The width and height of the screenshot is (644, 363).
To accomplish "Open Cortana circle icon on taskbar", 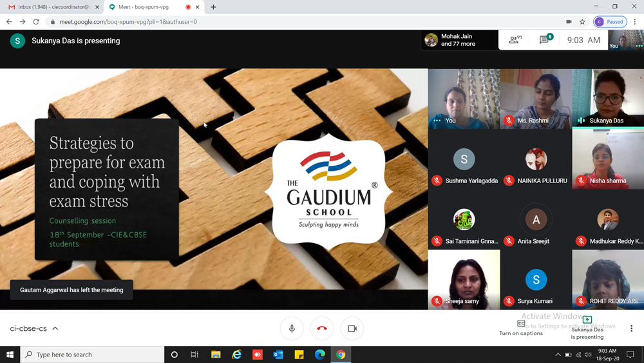I will (174, 355).
